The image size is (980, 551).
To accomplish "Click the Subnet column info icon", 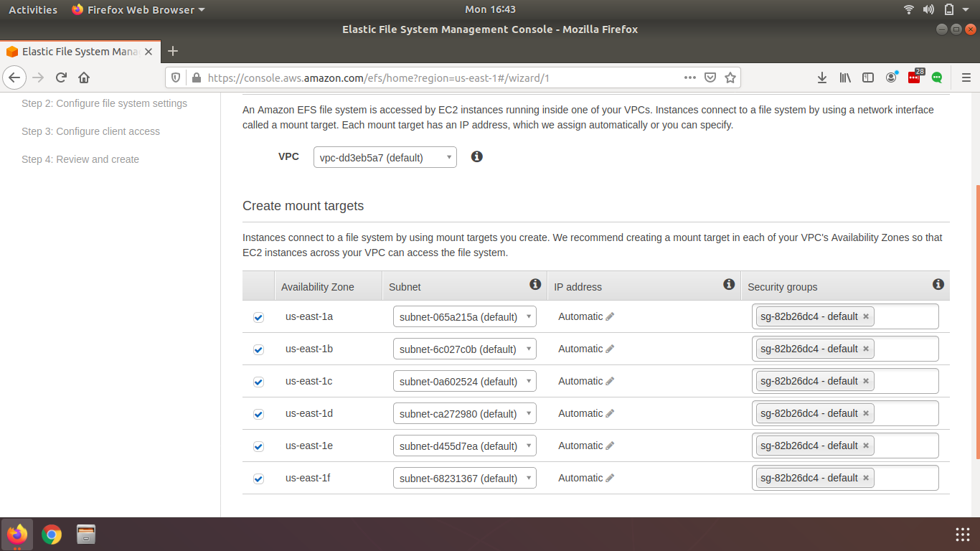I will [535, 285].
